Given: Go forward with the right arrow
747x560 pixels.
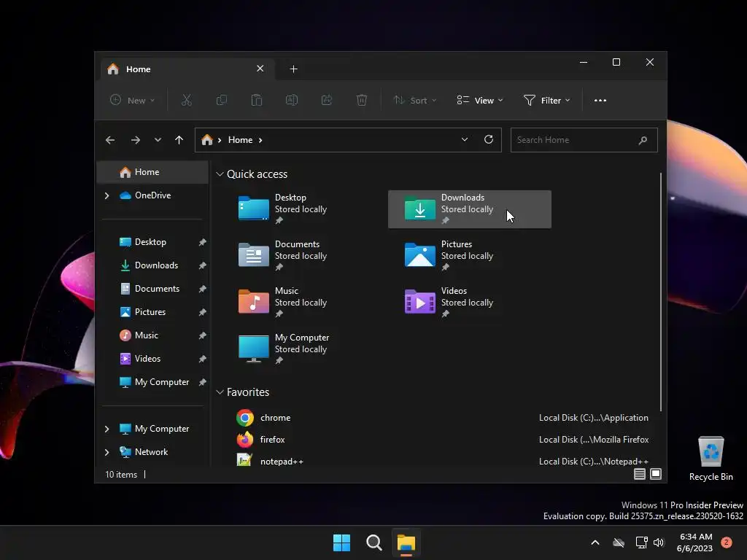Looking at the screenshot, I should click(135, 140).
